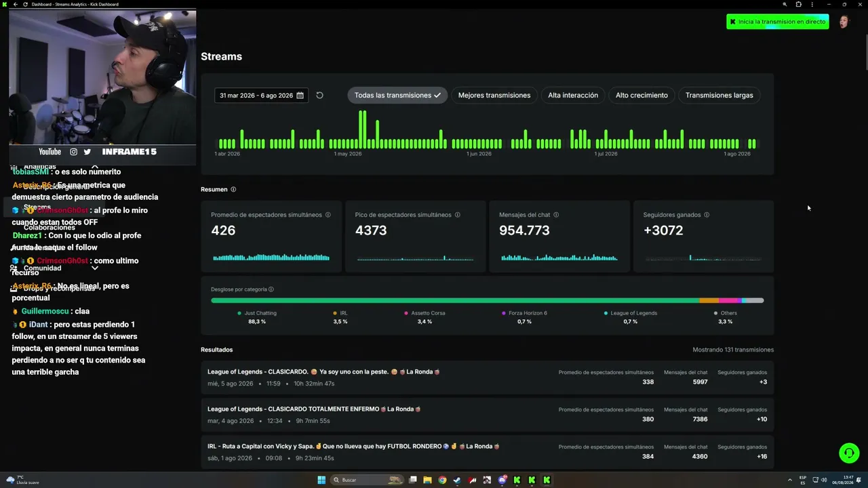Viewport: 868px width, 488px height.
Task: Click the +3072 followers gained value
Action: click(x=663, y=230)
